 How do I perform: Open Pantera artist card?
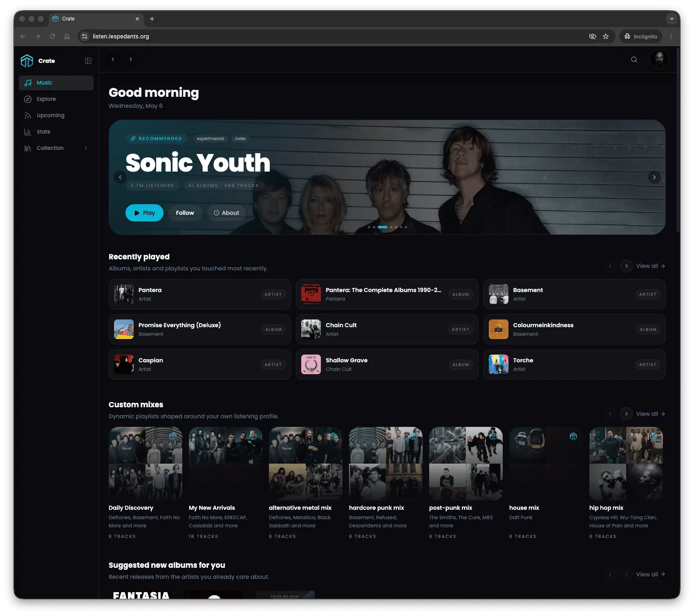tap(200, 294)
